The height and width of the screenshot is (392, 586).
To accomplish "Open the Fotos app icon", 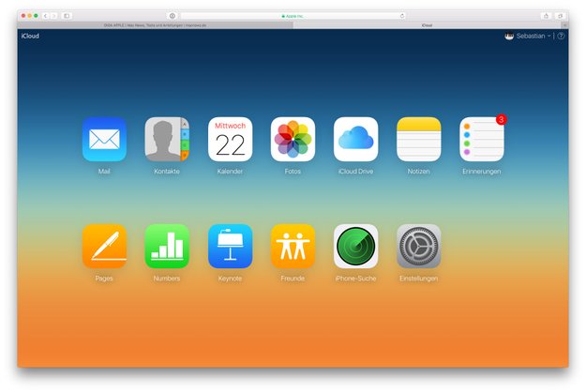I will [x=293, y=139].
